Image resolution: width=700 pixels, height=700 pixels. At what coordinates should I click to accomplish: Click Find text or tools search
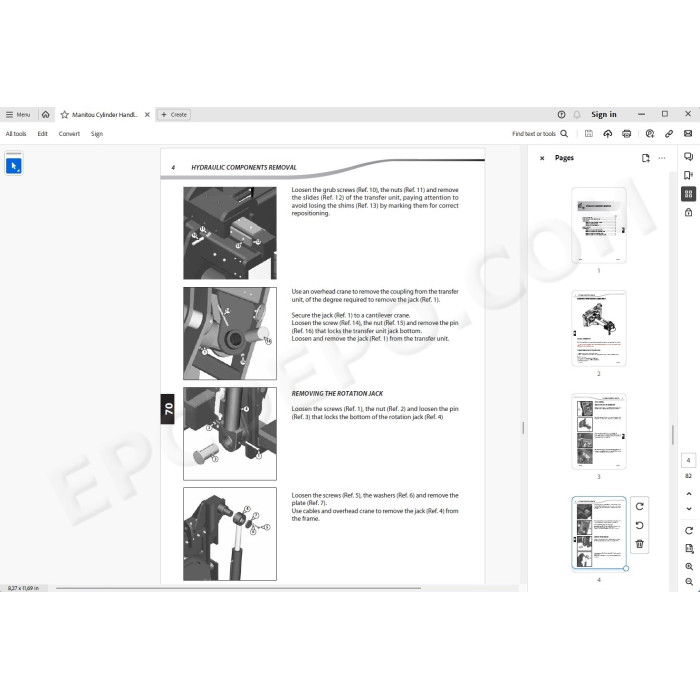pyautogui.click(x=540, y=133)
